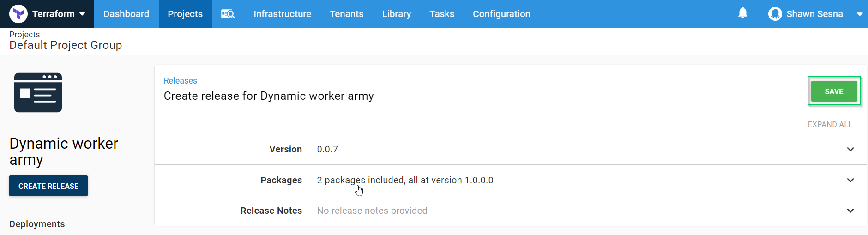The image size is (868, 235).
Task: Expand the Release Notes section chevron
Action: coord(850,211)
